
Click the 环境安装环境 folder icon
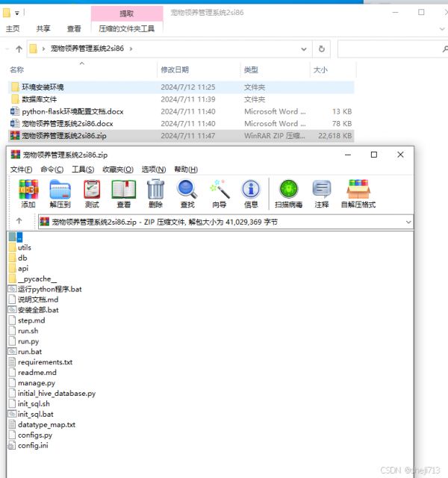coord(15,87)
